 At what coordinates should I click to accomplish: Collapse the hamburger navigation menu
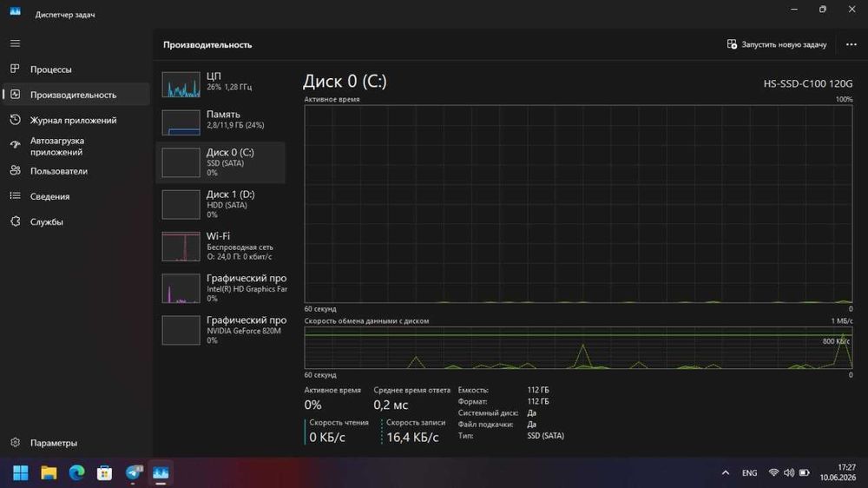(x=15, y=43)
